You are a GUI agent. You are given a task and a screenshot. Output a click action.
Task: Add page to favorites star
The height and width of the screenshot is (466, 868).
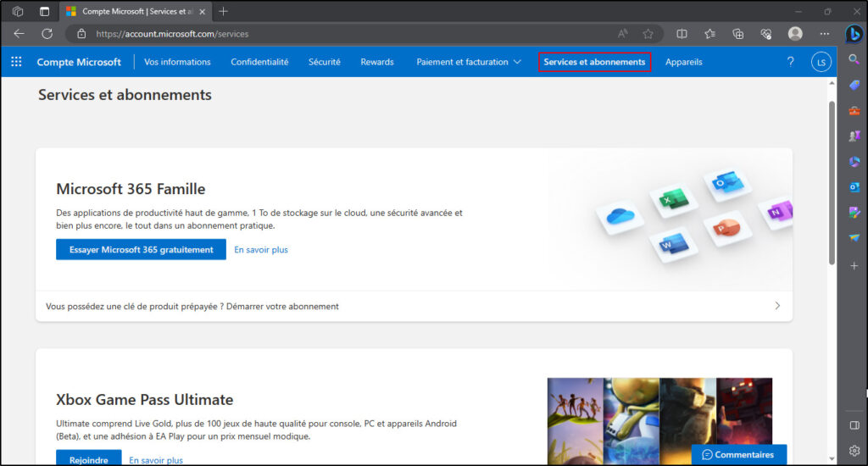pos(648,34)
